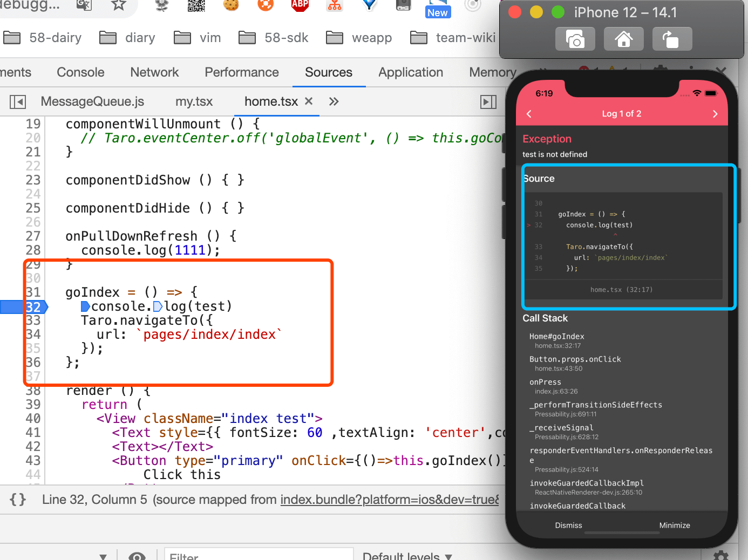Viewport: 748px width, 560px height.
Task: Open the team-wiki bookmarks folder
Action: click(453, 38)
